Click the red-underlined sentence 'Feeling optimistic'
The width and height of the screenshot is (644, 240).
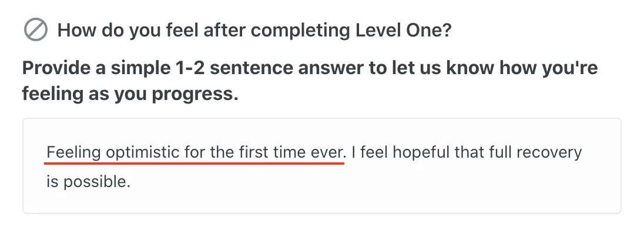point(196,153)
